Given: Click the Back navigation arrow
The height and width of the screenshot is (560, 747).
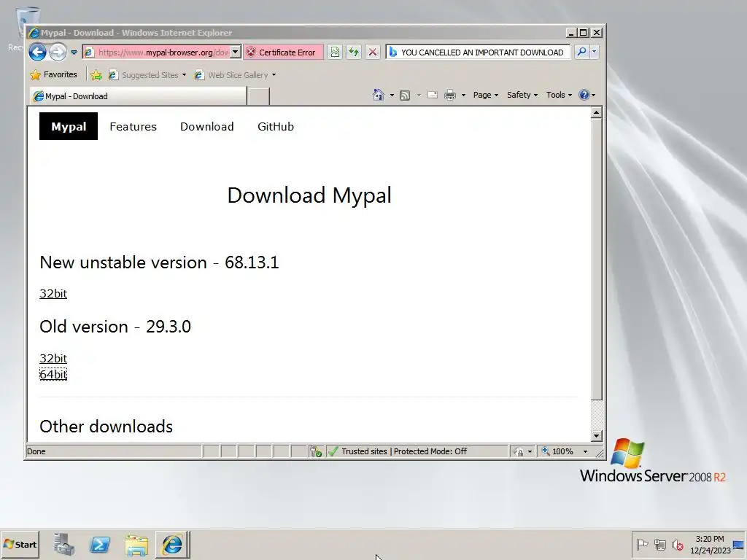Looking at the screenshot, I should click(x=37, y=52).
